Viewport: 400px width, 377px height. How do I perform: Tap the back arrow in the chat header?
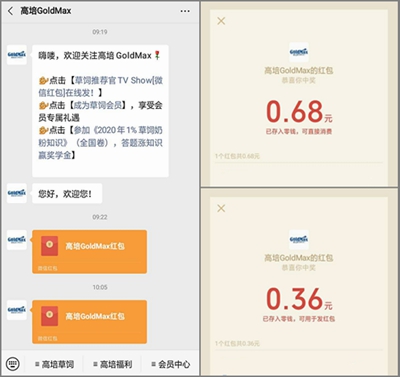tap(10, 11)
